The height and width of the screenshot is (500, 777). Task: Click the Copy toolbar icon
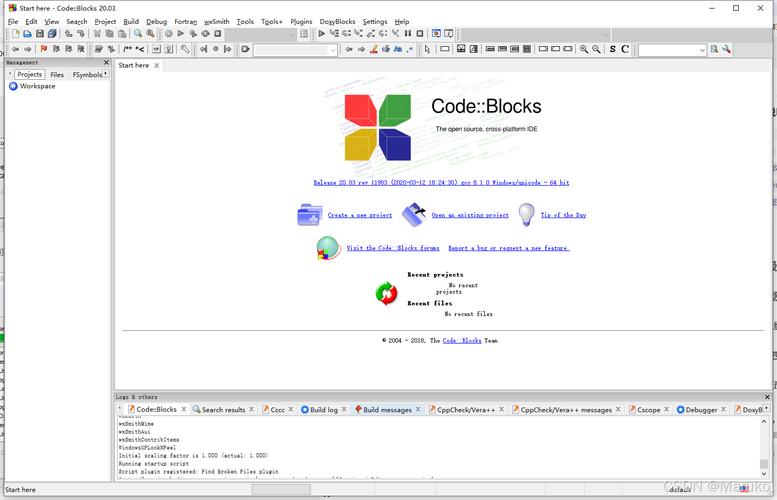pos(110,34)
